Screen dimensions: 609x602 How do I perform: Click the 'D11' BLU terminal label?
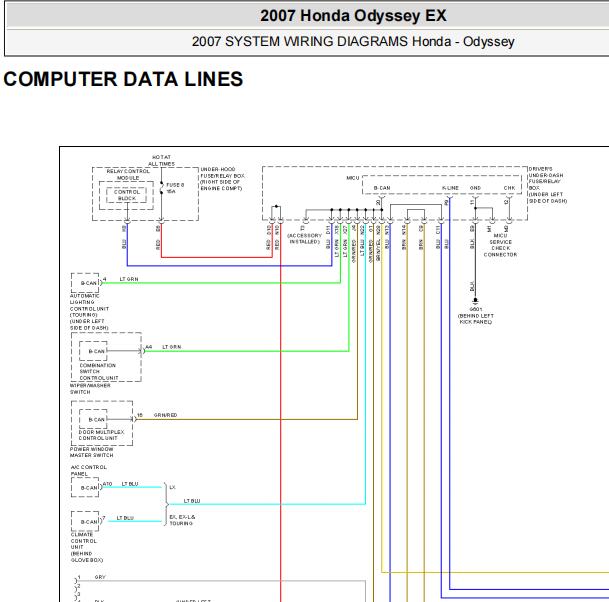328,230
